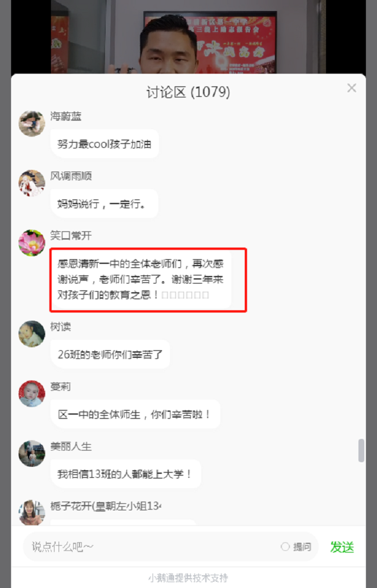Click the 26班的老师你们辛苦了 message
This screenshot has width=377, height=588.
pyautogui.click(x=110, y=354)
